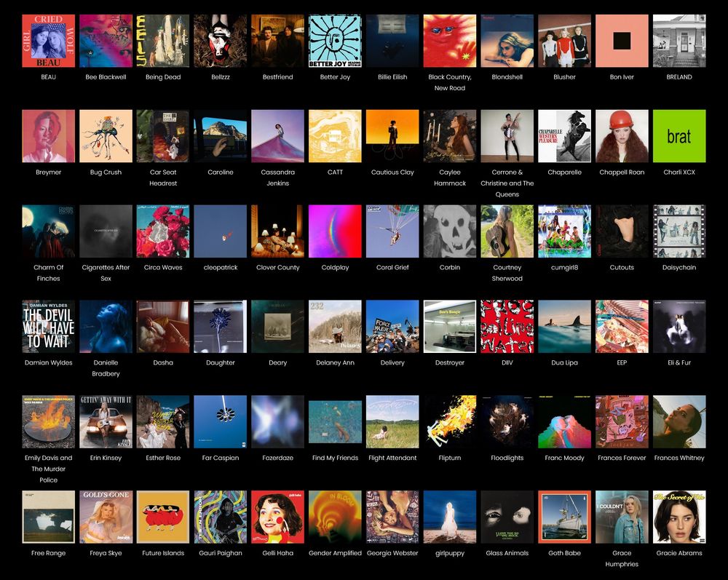Click the Frances Forever name
728x580 pixels.
pos(622,458)
